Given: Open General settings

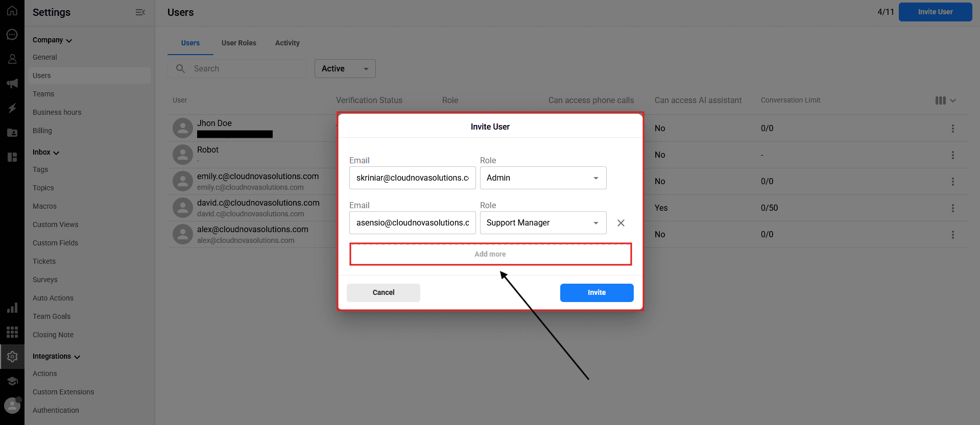Looking at the screenshot, I should coord(45,57).
